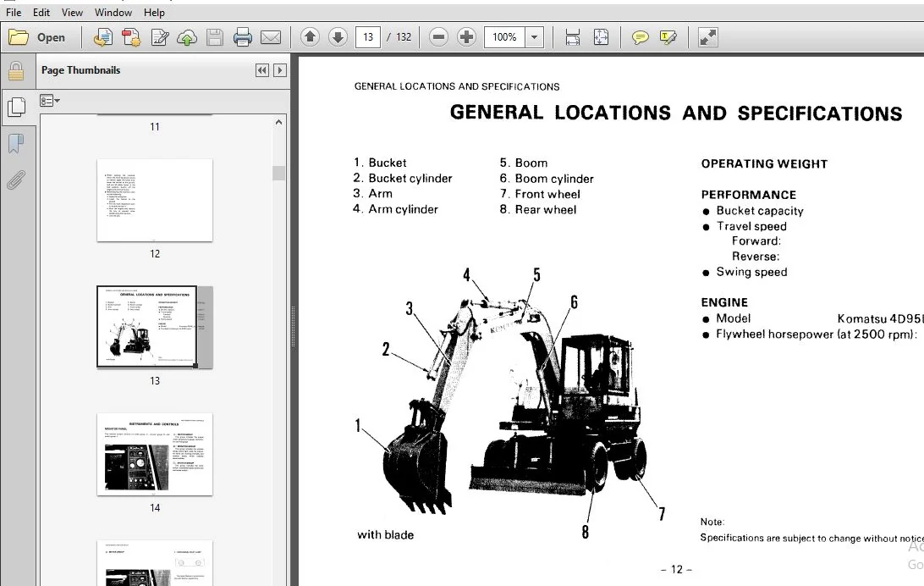Open the Window menu

(113, 13)
